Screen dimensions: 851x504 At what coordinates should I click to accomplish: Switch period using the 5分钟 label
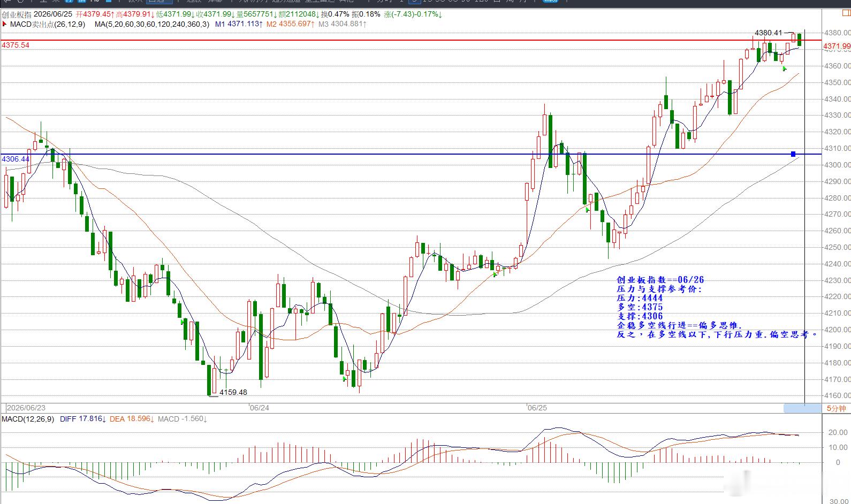tap(836, 408)
